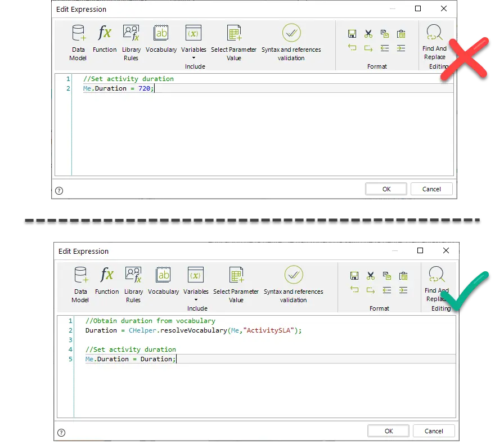Open the help icon in the bottom window
The width and height of the screenshot is (504, 444).
coord(61,433)
